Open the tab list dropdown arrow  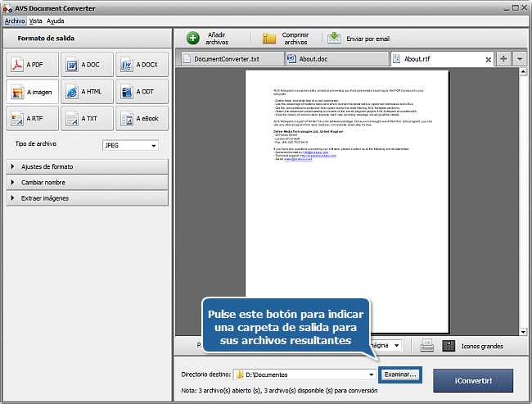click(x=520, y=59)
